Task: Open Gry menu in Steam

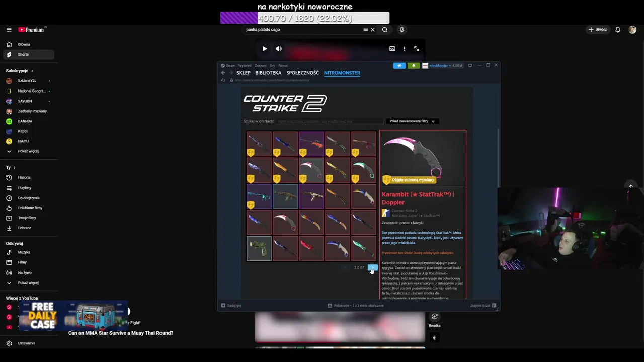Action: 272,65
